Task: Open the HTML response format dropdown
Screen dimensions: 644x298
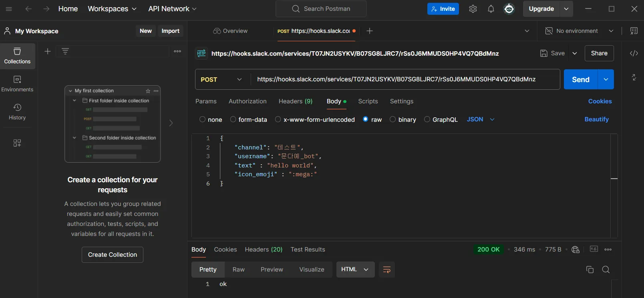Action: [x=355, y=270]
